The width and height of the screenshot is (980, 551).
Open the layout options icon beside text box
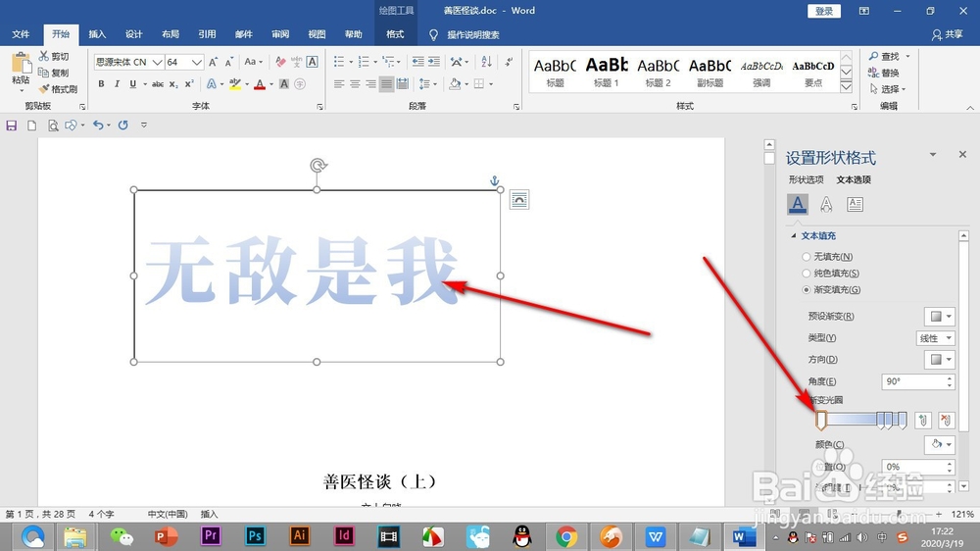tap(518, 199)
